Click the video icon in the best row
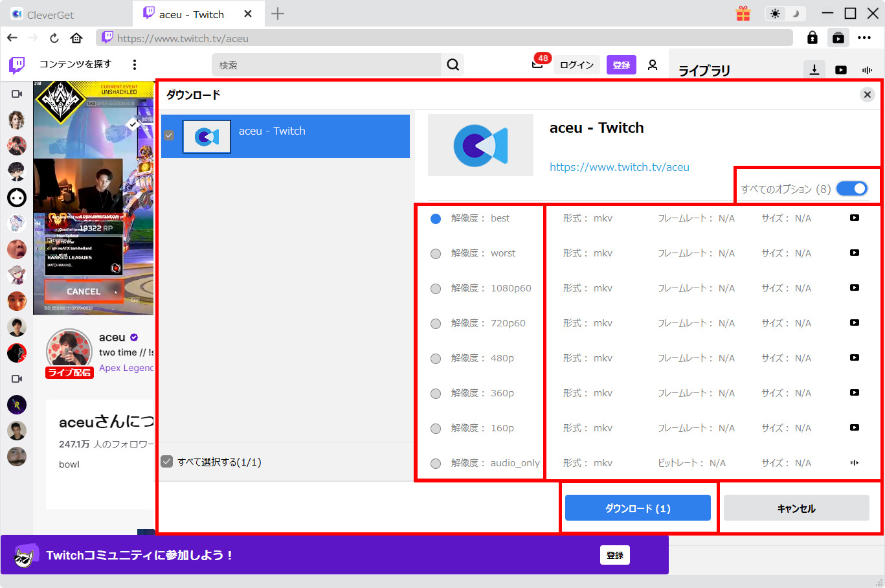Image resolution: width=885 pixels, height=588 pixels. click(x=855, y=218)
